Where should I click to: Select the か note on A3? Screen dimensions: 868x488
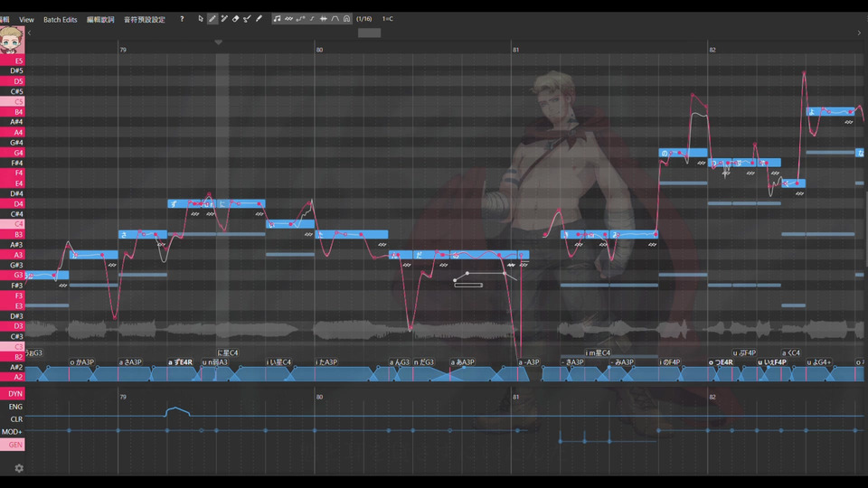pos(93,255)
